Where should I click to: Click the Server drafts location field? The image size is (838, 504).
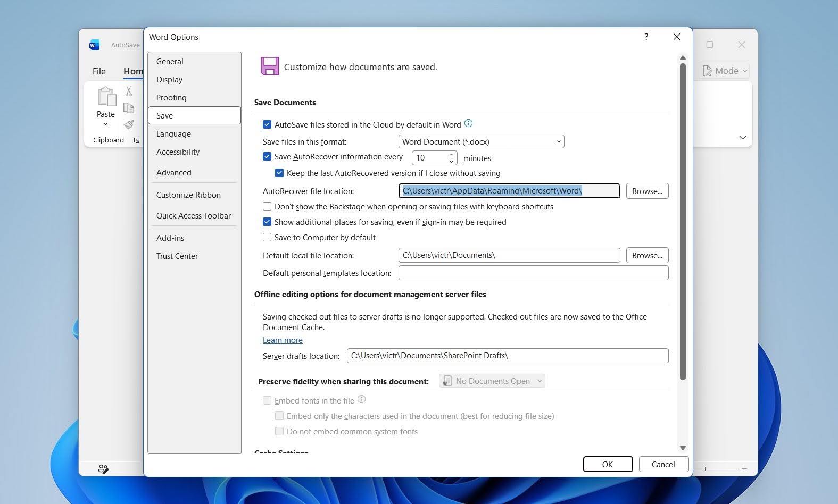508,356
